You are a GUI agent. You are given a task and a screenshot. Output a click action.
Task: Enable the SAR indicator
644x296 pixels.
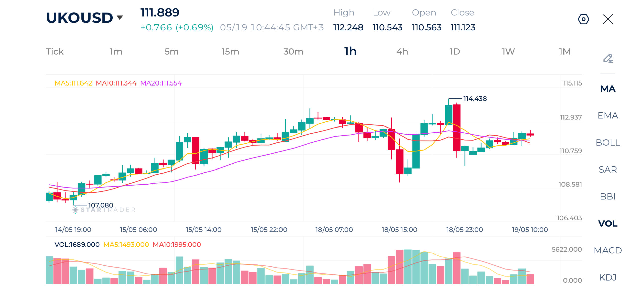608,169
